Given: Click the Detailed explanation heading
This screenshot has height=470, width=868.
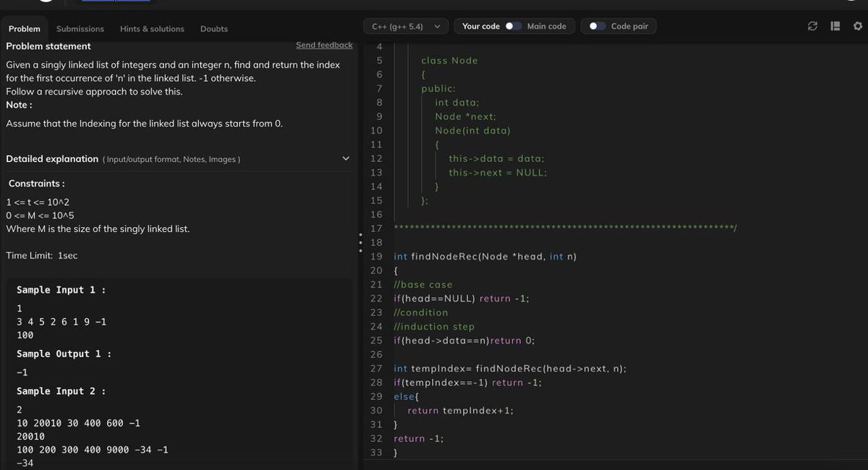Looking at the screenshot, I should coord(52,158).
